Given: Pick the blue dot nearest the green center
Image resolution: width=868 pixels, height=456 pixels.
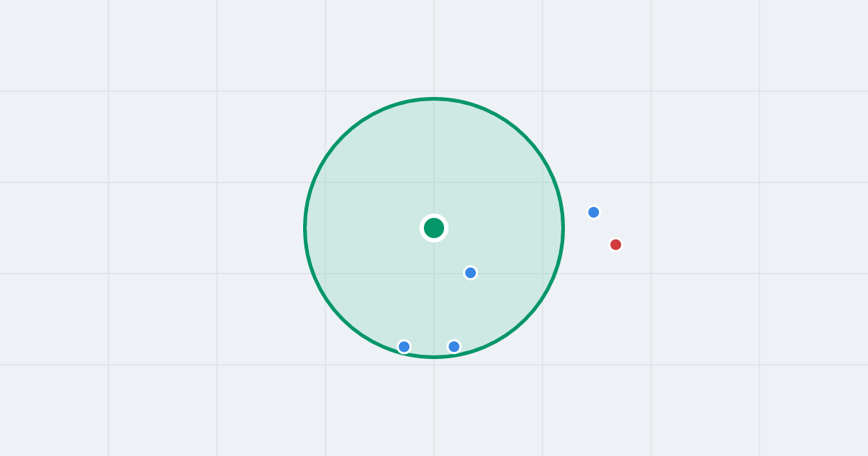Looking at the screenshot, I should [470, 273].
